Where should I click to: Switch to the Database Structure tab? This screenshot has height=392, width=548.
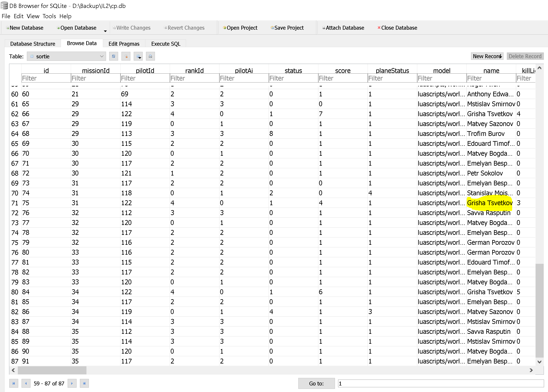[33, 44]
